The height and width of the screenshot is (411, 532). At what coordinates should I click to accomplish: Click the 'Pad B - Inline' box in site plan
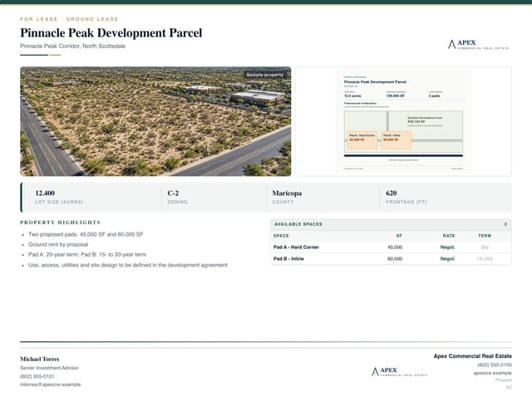(x=397, y=140)
